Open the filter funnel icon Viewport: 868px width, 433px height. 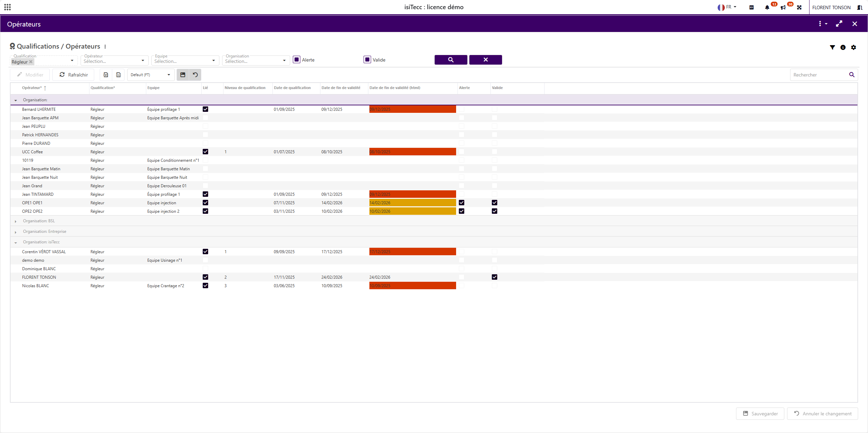click(x=832, y=47)
